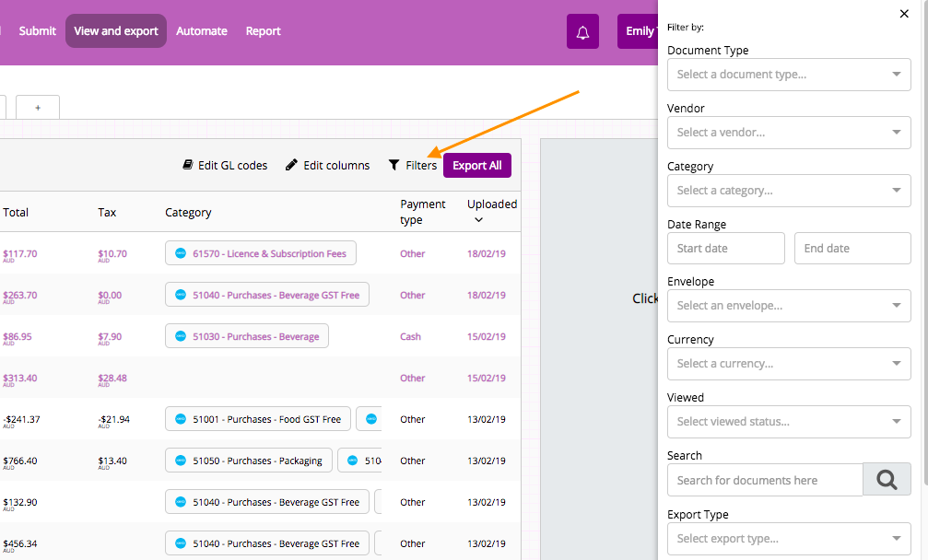Click the $13.40 tax value

pyautogui.click(x=112, y=461)
